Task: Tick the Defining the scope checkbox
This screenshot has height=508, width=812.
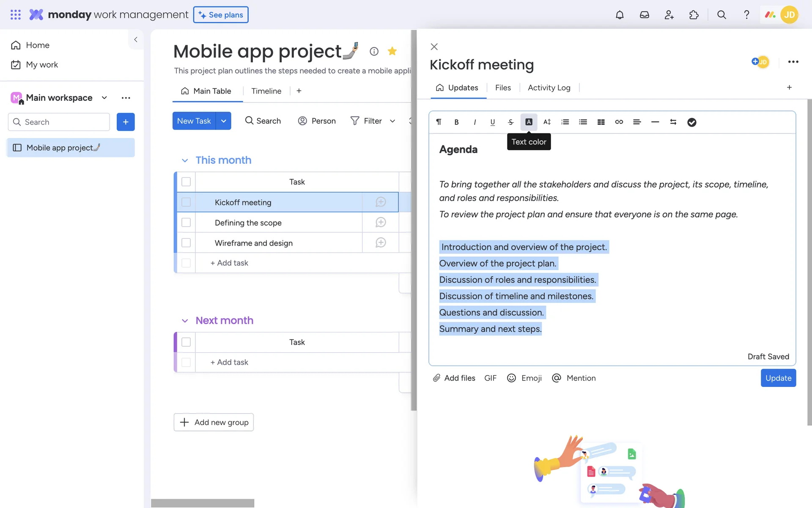Action: point(186,223)
